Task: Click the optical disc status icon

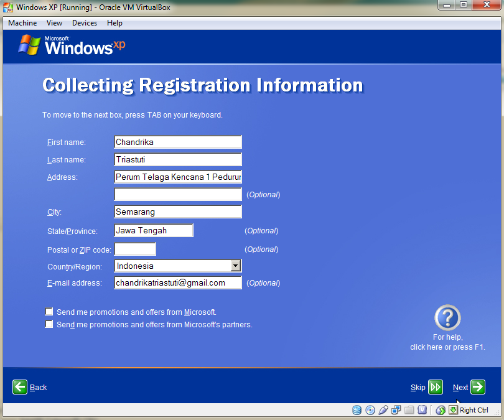Action: [370, 410]
